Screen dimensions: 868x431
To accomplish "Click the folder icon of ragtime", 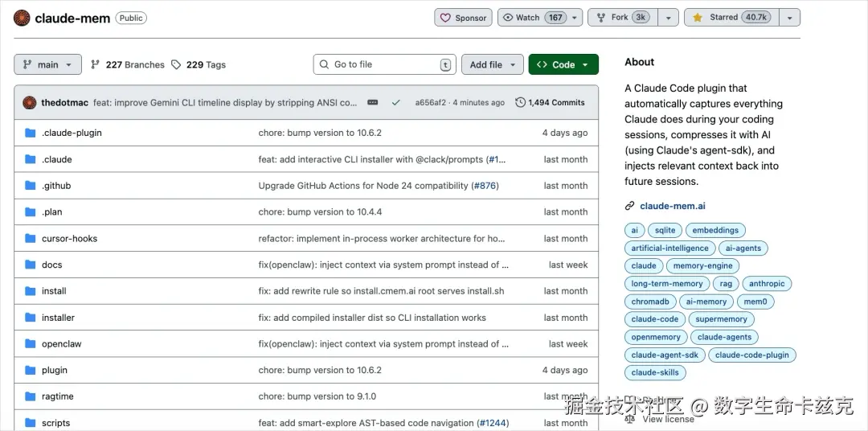I will click(31, 396).
